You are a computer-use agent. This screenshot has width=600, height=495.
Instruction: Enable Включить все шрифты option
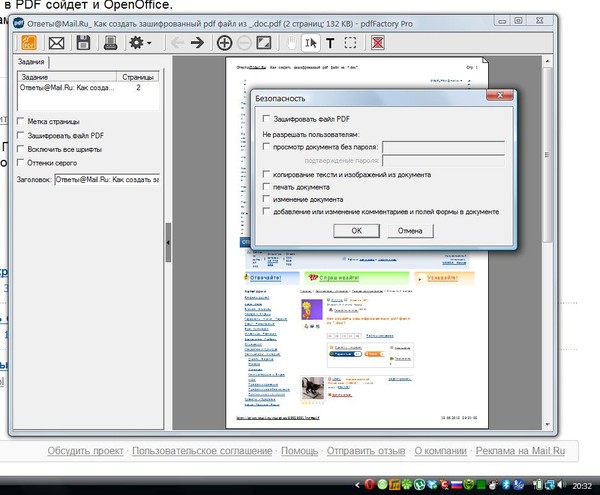click(21, 149)
